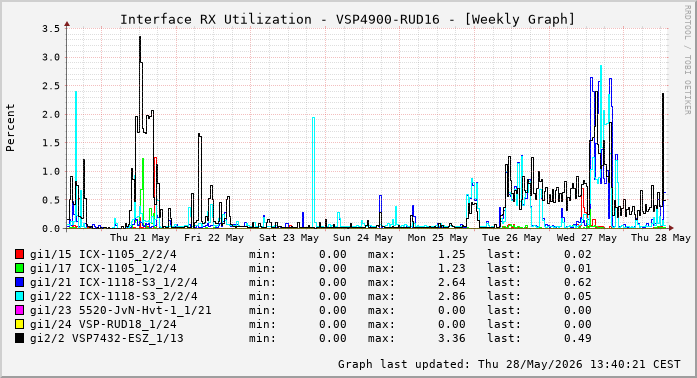Click legend label gi2/2 VSP7432-ESZ_1/13
Image resolution: width=697 pixels, height=378 pixels.
pos(107,338)
